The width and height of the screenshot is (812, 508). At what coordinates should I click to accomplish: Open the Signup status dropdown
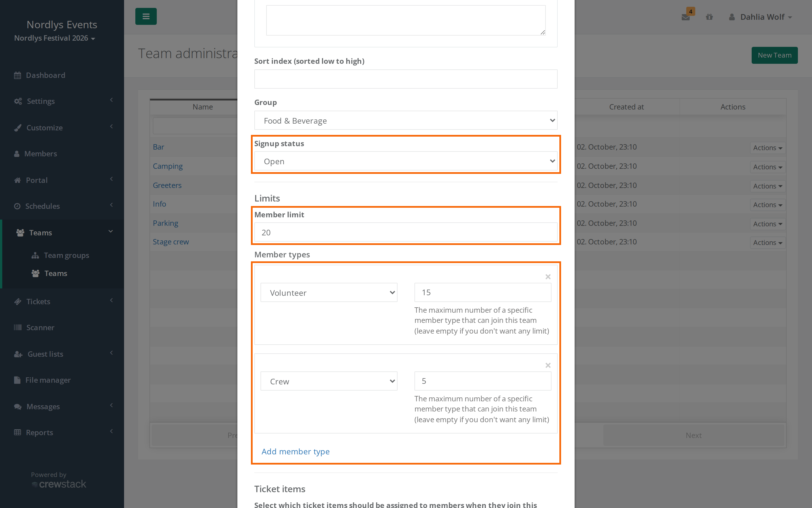[406, 161]
